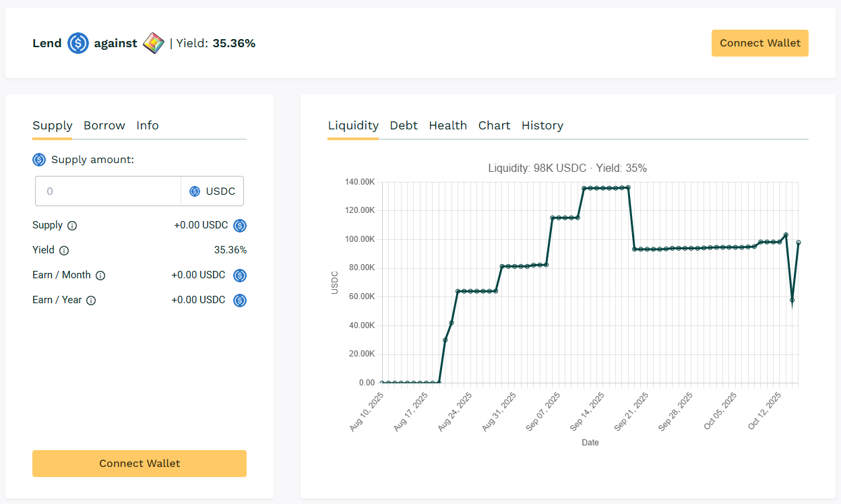Focus the Supply amount input field
The height and width of the screenshot is (504, 841).
pos(108,191)
